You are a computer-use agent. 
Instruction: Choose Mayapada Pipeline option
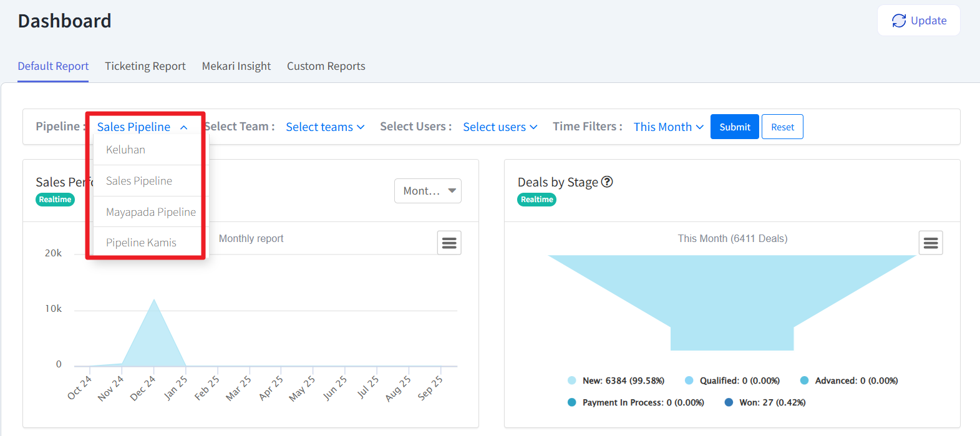pos(151,212)
